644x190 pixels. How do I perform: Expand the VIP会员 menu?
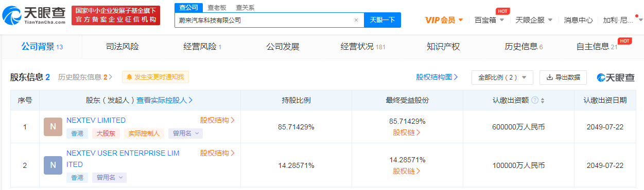coord(444,20)
